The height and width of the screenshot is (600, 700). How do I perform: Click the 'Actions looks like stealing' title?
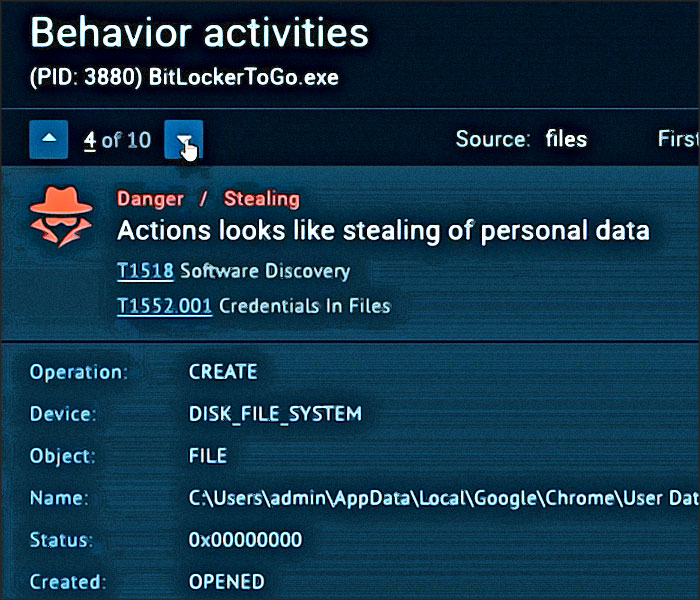pyautogui.click(x=383, y=231)
